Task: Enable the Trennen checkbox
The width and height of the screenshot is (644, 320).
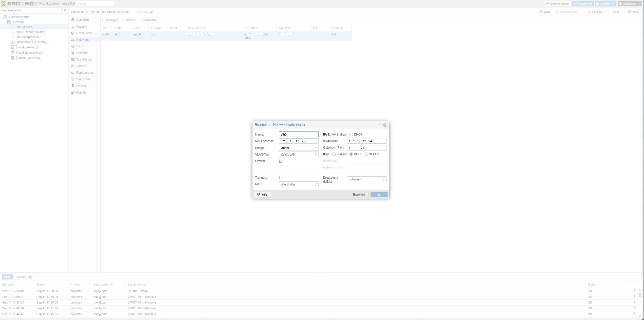Action: [281, 178]
